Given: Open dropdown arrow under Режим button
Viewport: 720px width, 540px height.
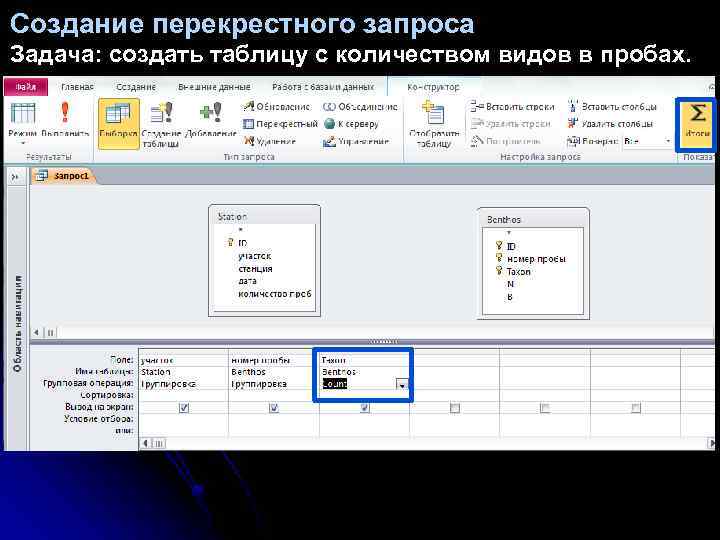Looking at the screenshot, I should click(22, 143).
